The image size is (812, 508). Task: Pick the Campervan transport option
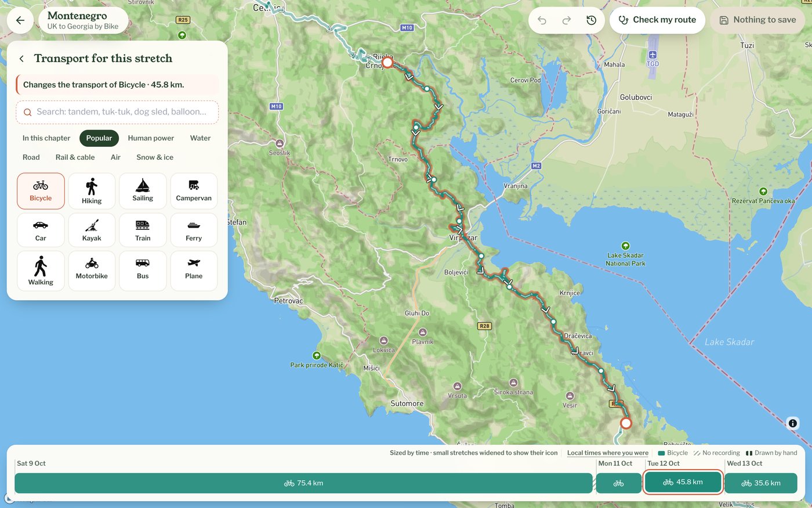[x=194, y=191]
